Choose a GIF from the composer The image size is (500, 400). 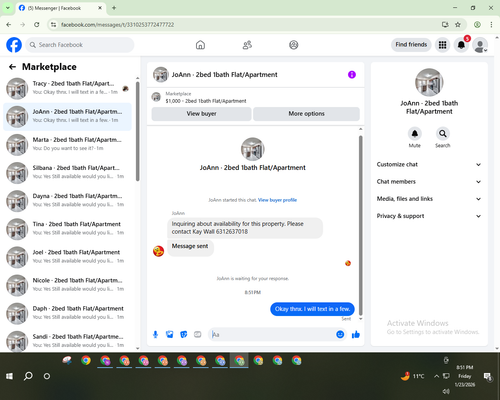click(x=198, y=334)
